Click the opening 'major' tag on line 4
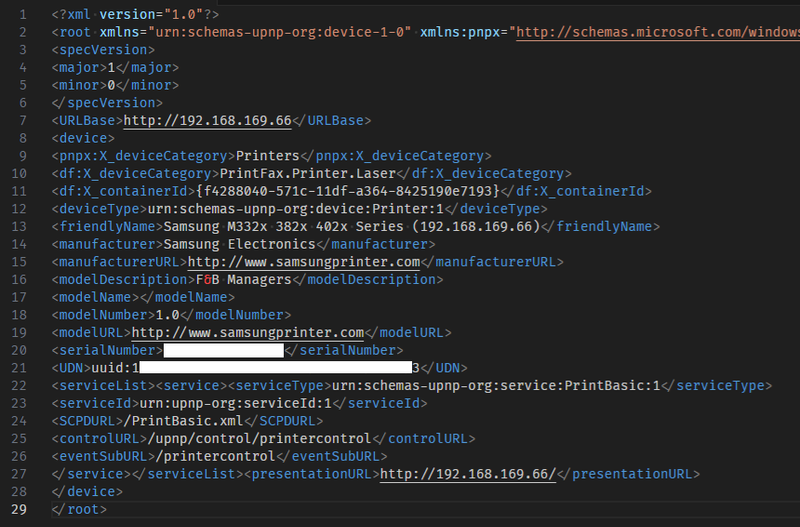The height and width of the screenshot is (527, 800). 79,68
